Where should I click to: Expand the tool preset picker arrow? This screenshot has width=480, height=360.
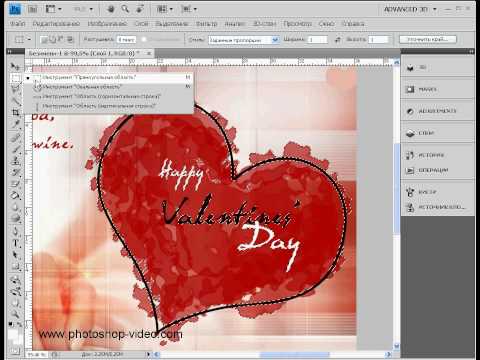point(29,40)
